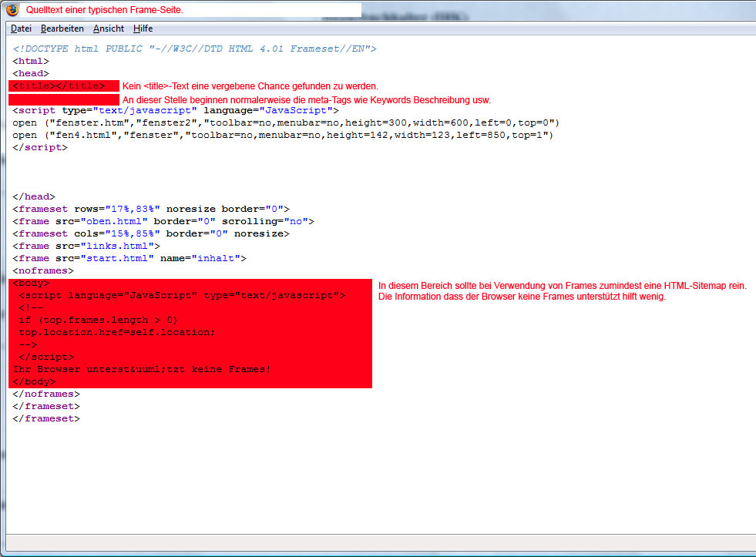Click the highlighted <body> tag line
Image resolution: width=756 pixels, height=557 pixels.
(31, 283)
